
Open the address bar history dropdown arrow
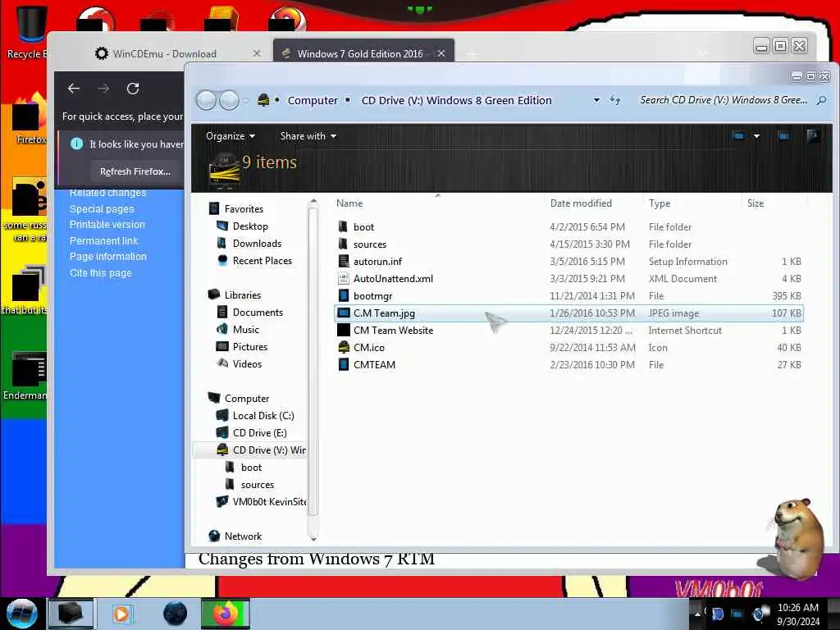[x=596, y=100]
